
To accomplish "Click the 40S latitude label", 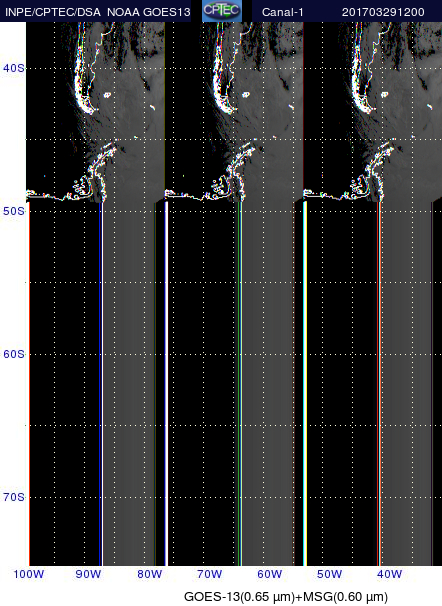I will click(x=14, y=68).
